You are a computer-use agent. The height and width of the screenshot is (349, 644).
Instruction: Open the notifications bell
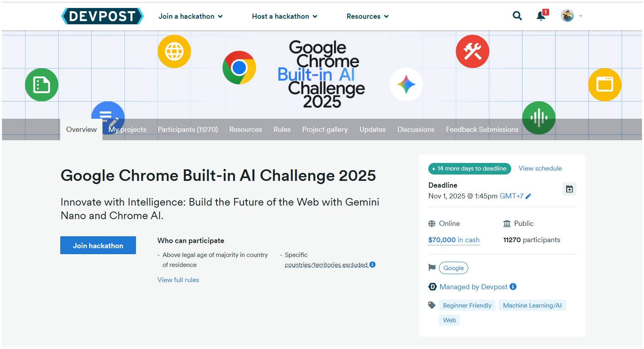(541, 16)
